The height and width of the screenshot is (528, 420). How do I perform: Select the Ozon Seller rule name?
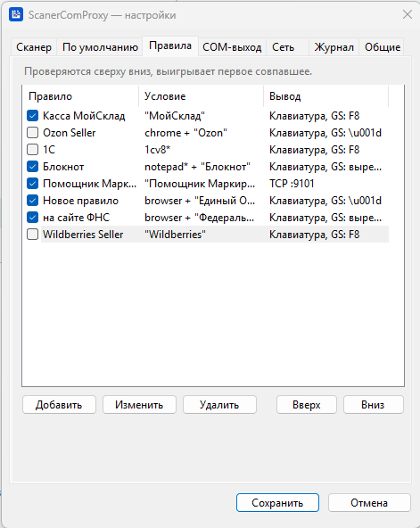coord(70,133)
